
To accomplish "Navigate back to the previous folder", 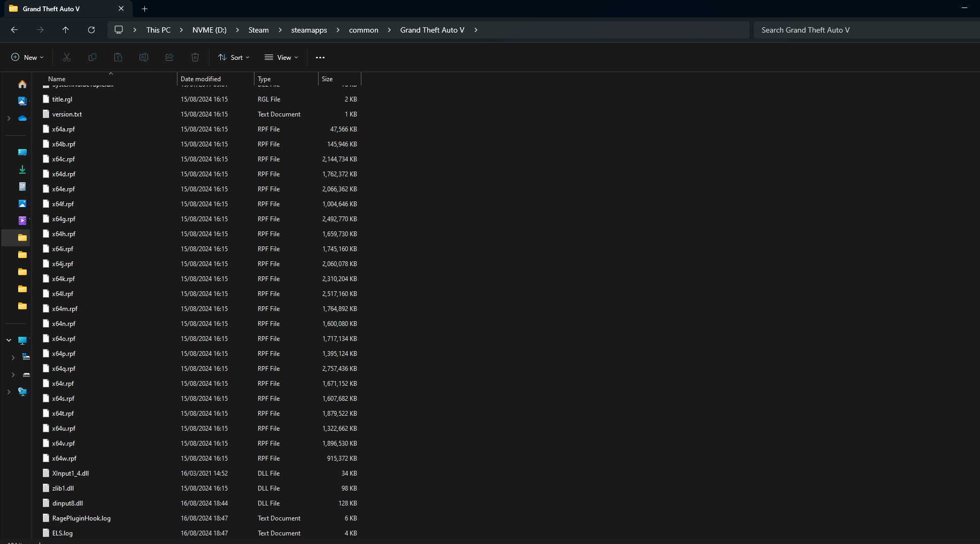I will coord(14,30).
